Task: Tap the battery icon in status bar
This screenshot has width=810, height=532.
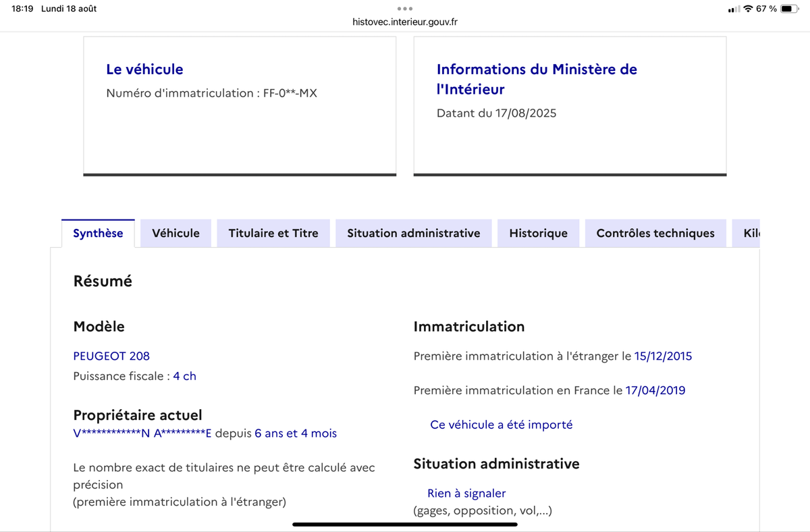Action: [x=790, y=9]
